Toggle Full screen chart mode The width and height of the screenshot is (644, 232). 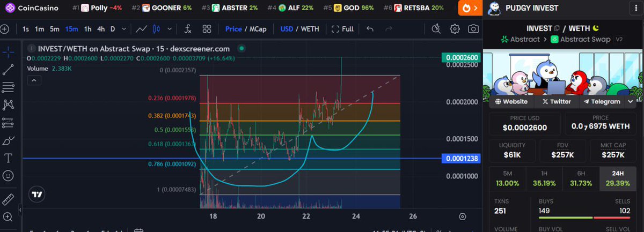[x=342, y=29]
